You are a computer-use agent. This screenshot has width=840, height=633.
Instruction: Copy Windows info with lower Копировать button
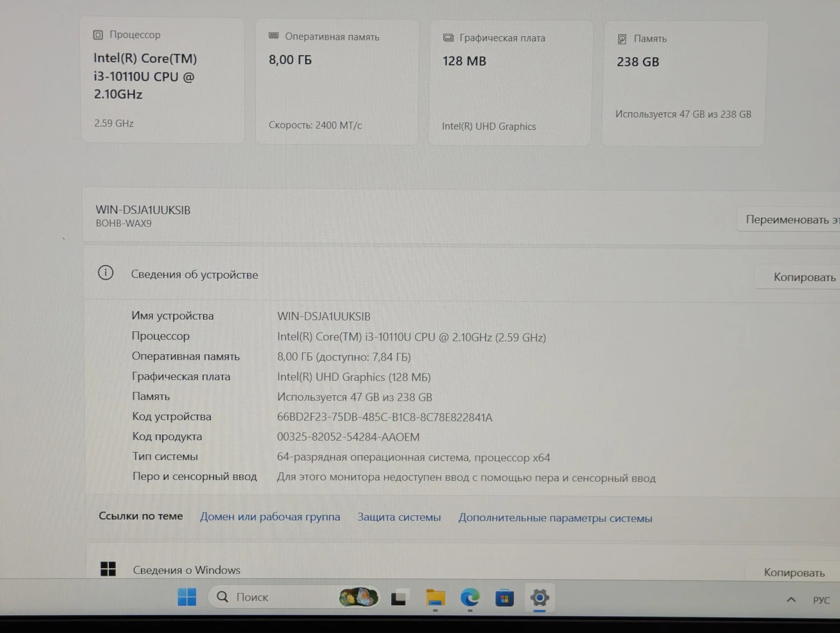793,571
